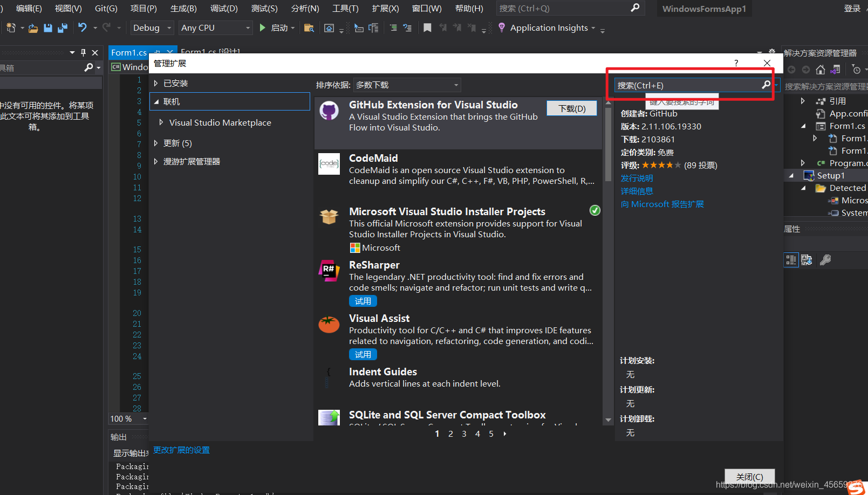Save the current file with the disk icon

coord(48,28)
